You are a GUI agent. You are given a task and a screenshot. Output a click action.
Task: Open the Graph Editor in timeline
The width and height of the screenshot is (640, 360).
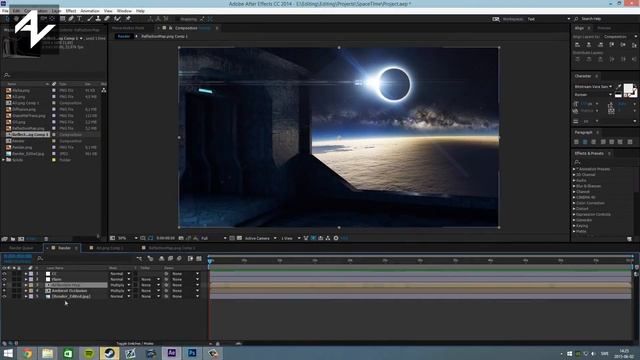[199, 258]
